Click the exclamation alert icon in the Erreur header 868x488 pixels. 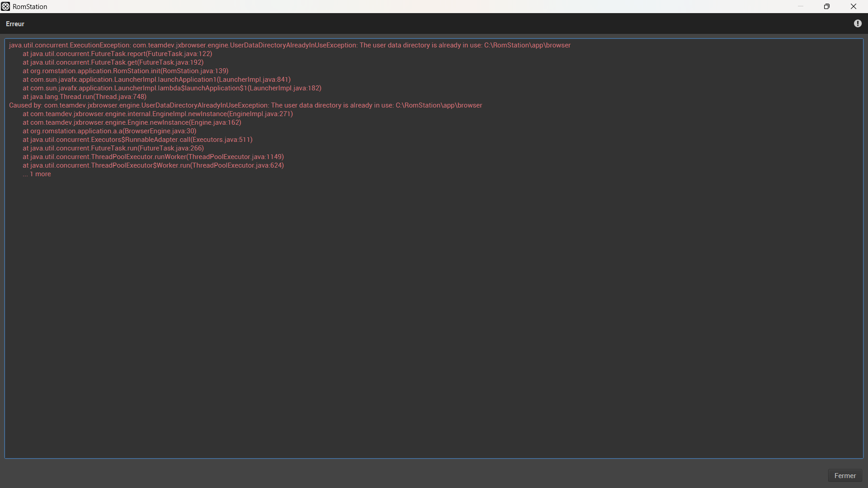858,23
